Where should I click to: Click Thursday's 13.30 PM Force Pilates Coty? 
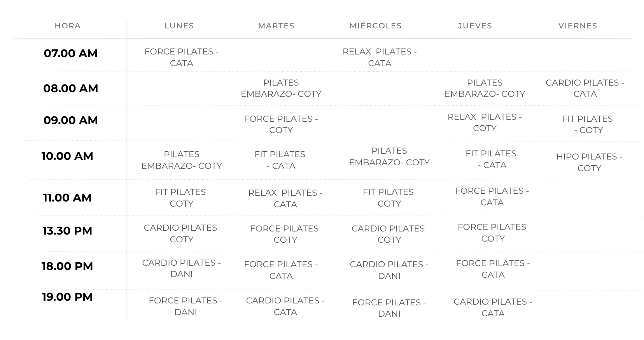click(x=492, y=233)
